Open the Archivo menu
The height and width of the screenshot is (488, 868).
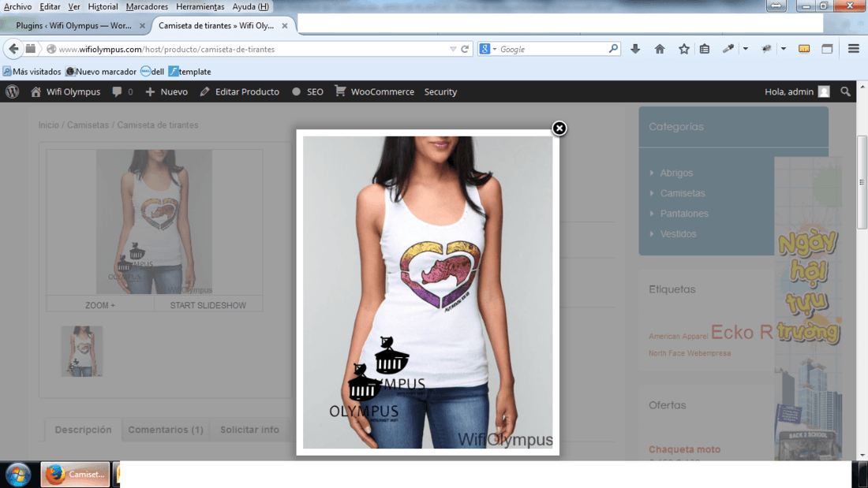[x=17, y=6]
